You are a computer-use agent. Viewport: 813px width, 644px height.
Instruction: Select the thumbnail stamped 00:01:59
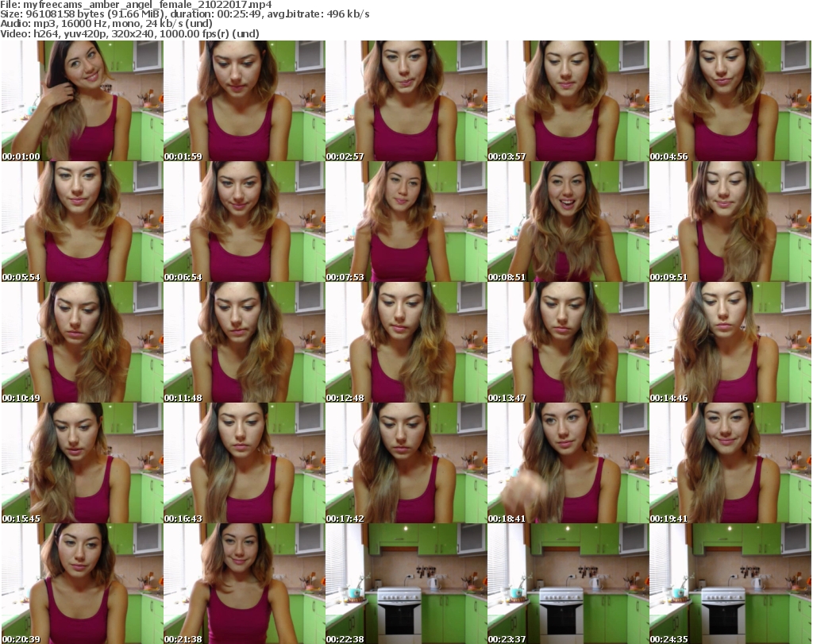tap(245, 101)
